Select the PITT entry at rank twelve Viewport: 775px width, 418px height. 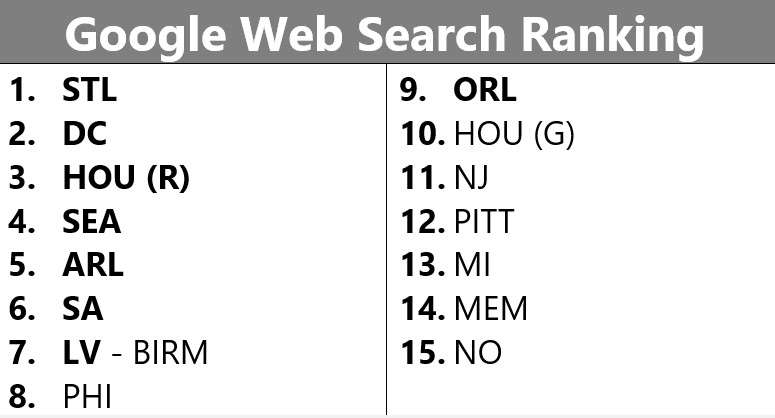click(x=484, y=221)
